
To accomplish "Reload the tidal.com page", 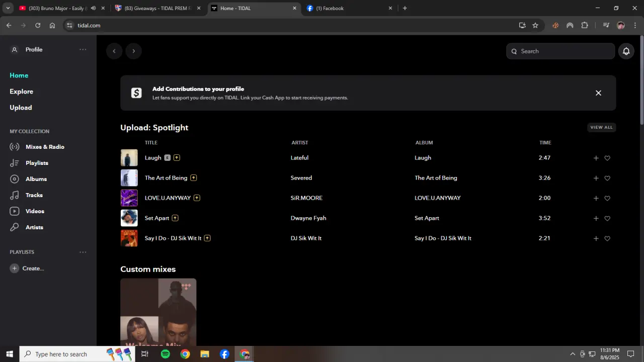I will tap(38, 25).
